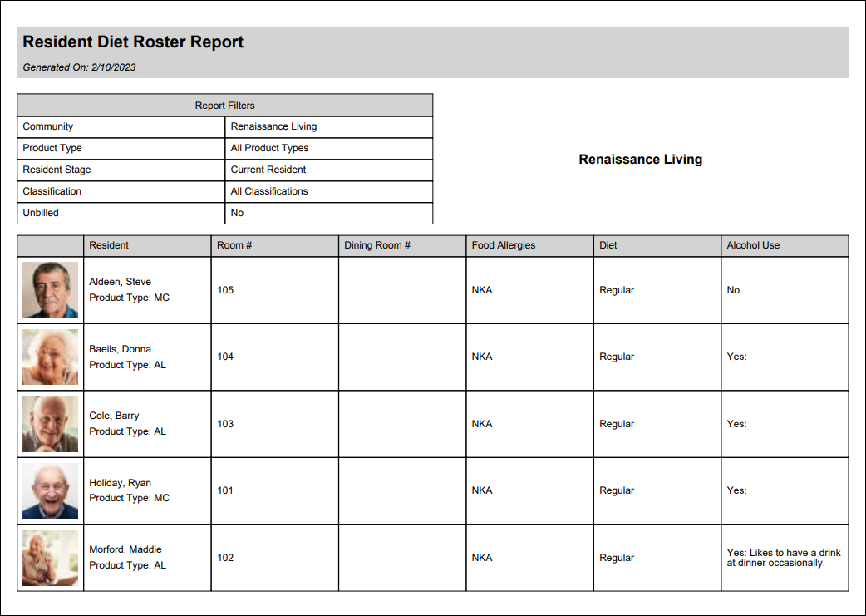The image size is (866, 616).
Task: Click the Food Allergies column header
Action: coord(504,245)
